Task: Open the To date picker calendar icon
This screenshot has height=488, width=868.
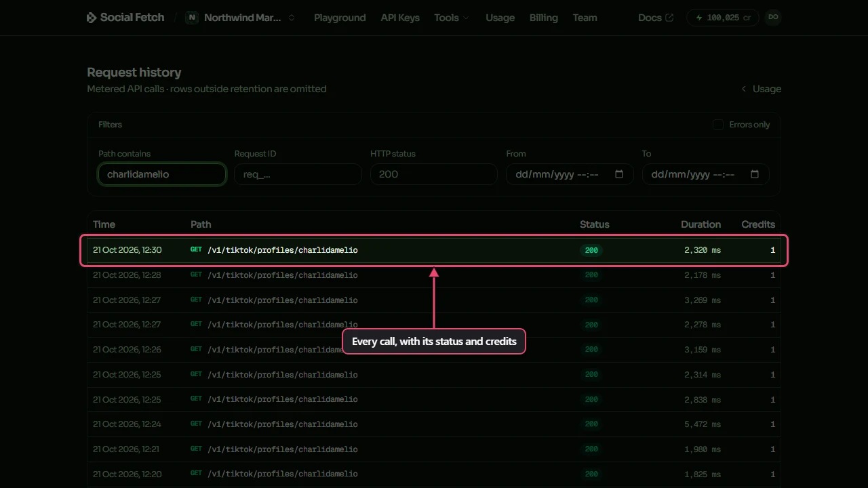Action: (755, 174)
